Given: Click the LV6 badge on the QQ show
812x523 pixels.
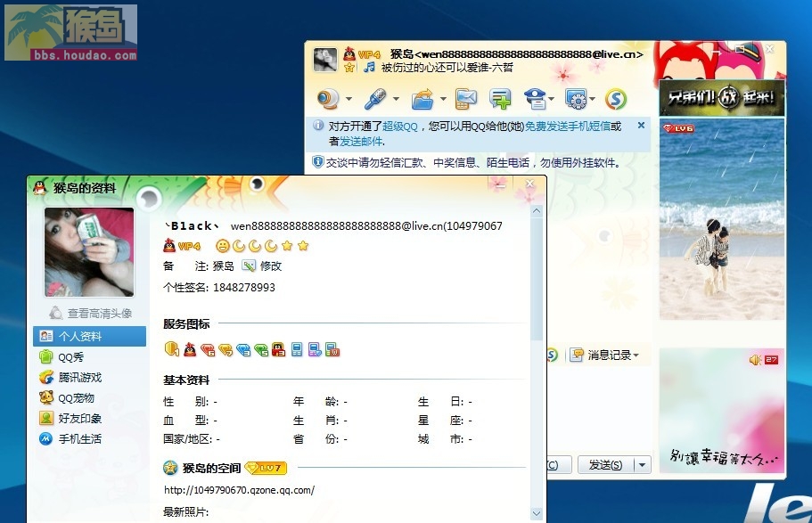Looking at the screenshot, I should [679, 128].
